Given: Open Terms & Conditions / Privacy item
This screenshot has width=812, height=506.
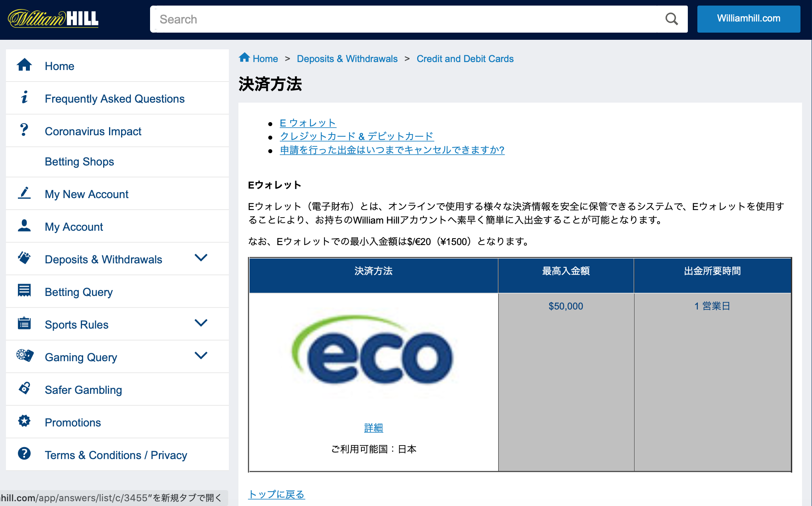Looking at the screenshot, I should pos(117,455).
